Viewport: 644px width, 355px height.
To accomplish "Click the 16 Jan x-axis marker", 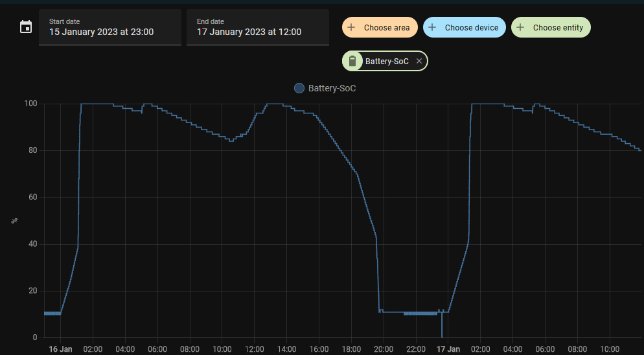I will 61,349.
